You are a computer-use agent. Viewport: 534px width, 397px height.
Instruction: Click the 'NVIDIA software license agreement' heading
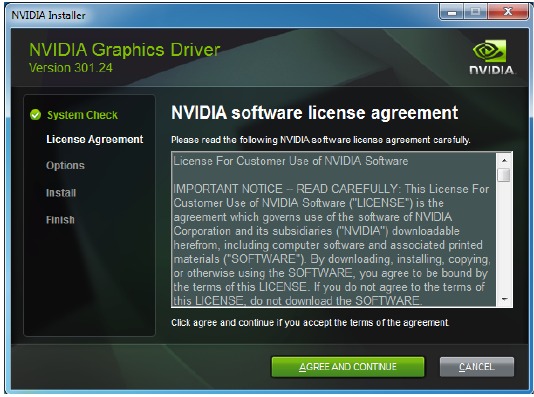click(315, 113)
